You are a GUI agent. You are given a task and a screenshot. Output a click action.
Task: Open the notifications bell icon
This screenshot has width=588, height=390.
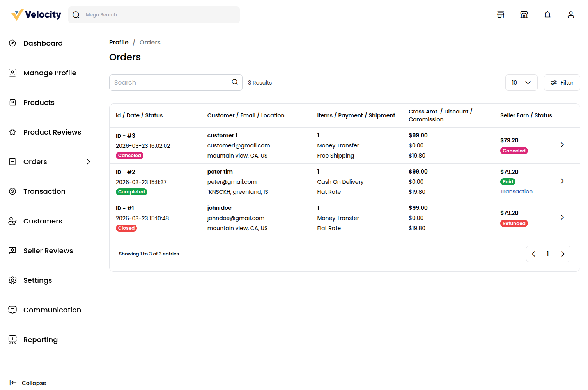click(x=547, y=14)
